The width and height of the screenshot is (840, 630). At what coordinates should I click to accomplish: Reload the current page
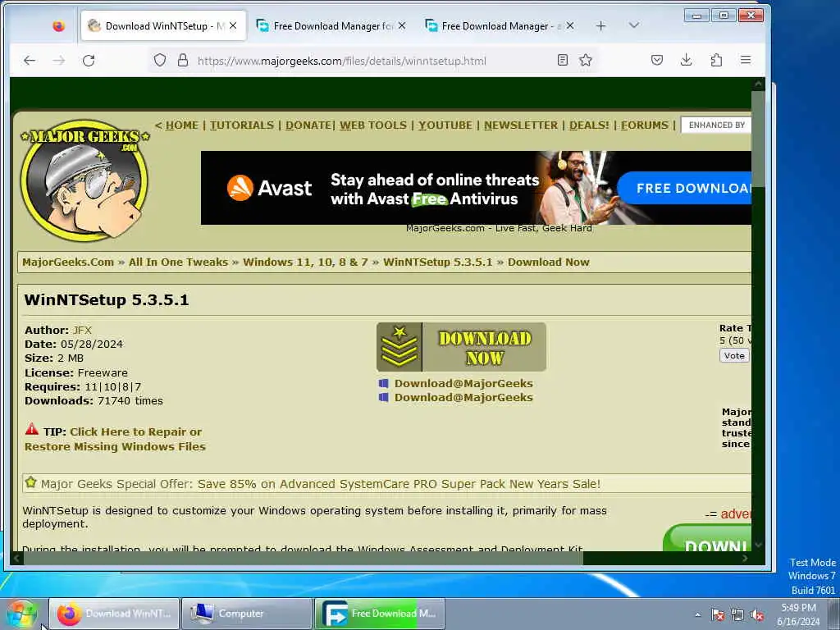click(89, 61)
